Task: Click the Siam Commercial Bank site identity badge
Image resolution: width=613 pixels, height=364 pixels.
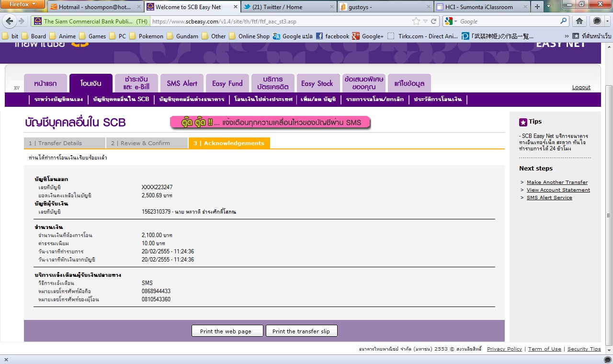Action: [x=91, y=21]
